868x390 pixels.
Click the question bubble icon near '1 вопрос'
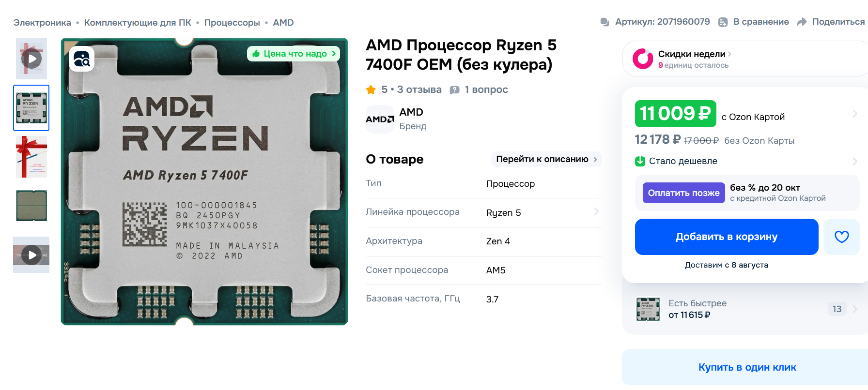tap(454, 90)
